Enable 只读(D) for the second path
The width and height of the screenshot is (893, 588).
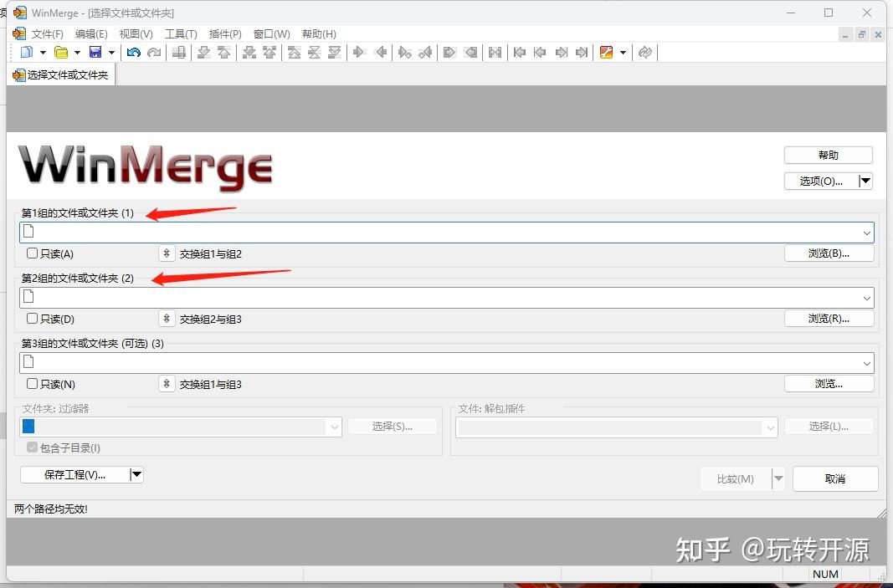pyautogui.click(x=31, y=318)
